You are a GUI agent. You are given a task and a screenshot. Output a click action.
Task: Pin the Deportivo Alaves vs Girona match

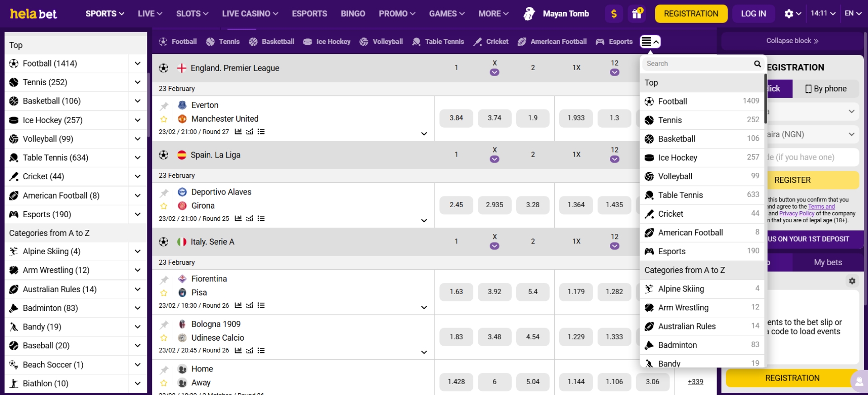[164, 193]
